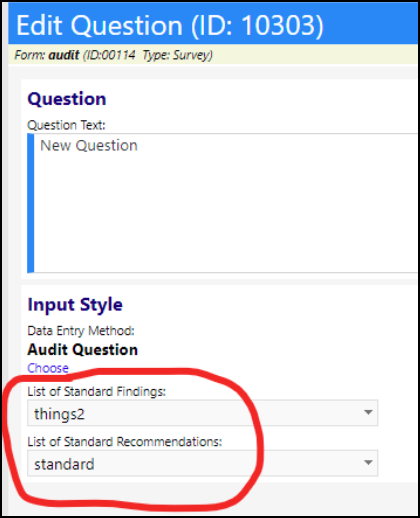Click the arrow icon of the things2 combo box
Viewport: 420px width, 518px height.
pyautogui.click(x=368, y=412)
